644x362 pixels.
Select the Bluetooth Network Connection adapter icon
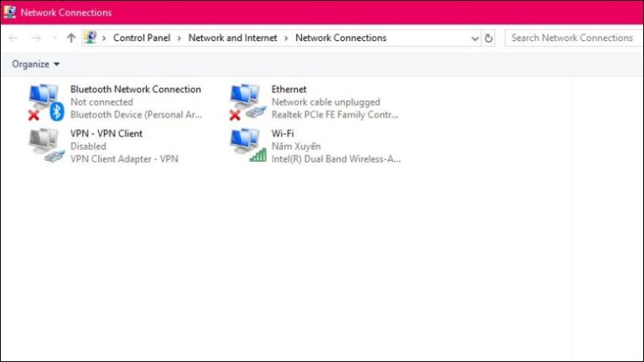point(46,102)
